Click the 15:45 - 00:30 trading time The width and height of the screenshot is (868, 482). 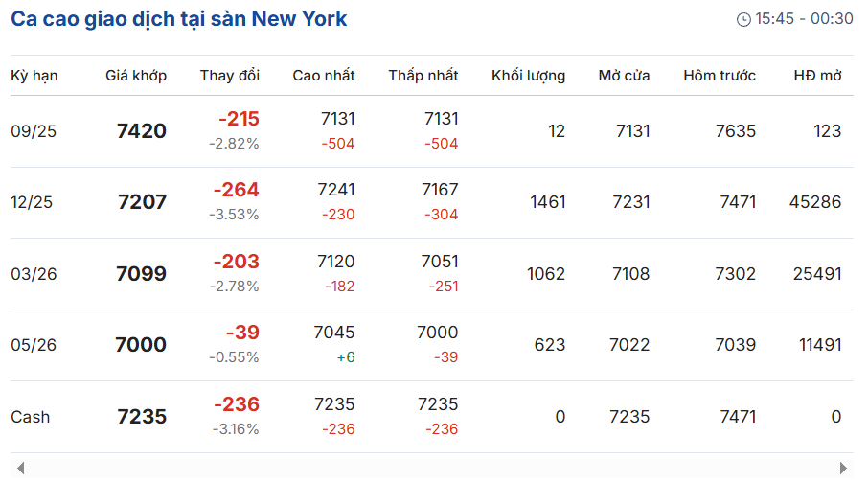805,19
